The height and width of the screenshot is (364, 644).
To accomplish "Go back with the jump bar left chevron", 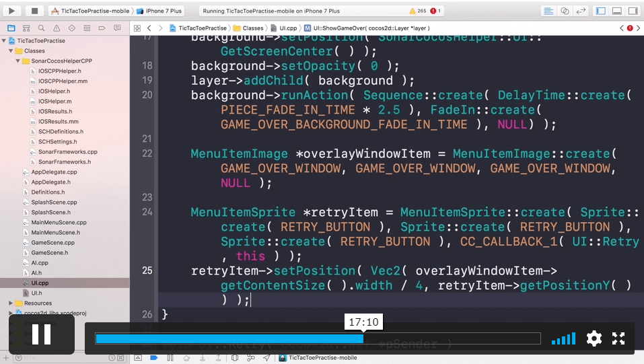I will coord(149,28).
